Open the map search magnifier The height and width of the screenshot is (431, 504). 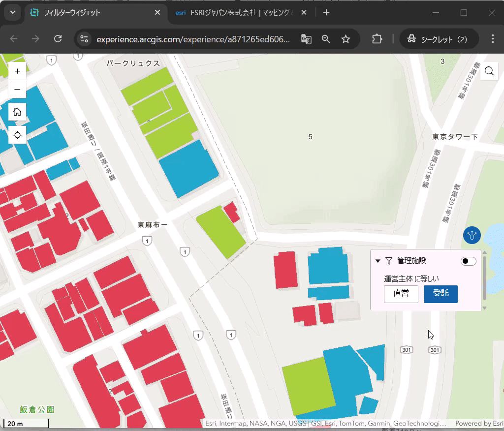coord(489,71)
